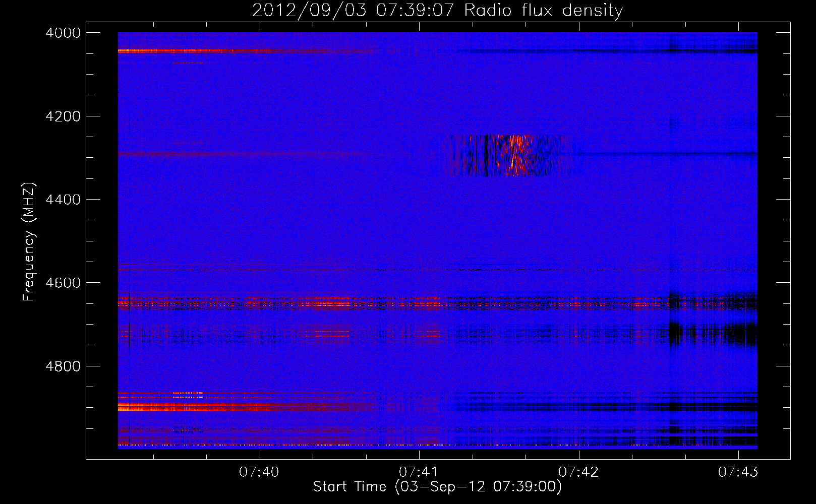Click the "Frequency (MHZ)" axis label
Viewport: 816px width, 504px height.
29,242
